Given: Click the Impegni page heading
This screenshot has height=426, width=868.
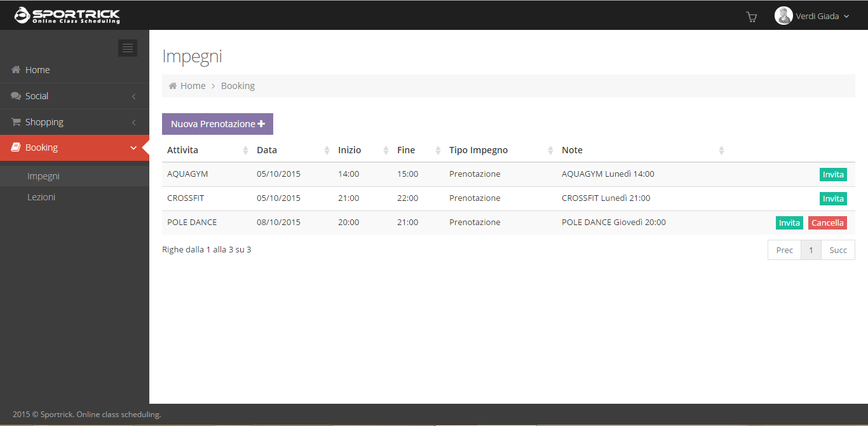Looking at the screenshot, I should click(x=192, y=57).
